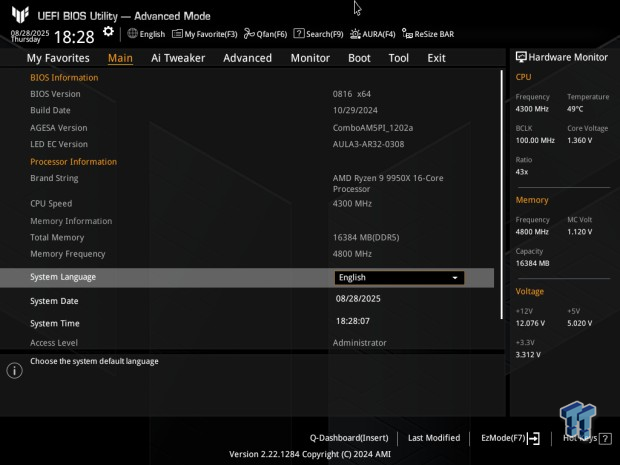Open Q-Dashboard(Insert)
The image size is (620, 465).
click(349, 438)
